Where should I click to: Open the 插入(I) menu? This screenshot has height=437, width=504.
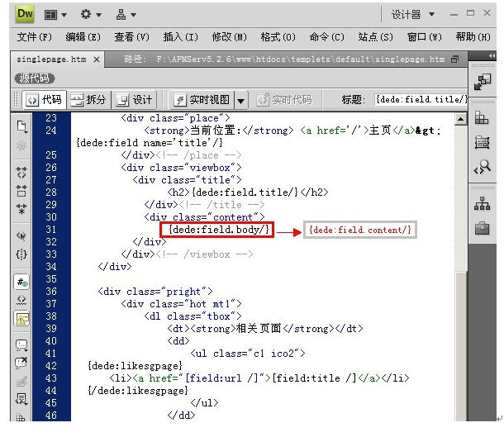coord(180,37)
